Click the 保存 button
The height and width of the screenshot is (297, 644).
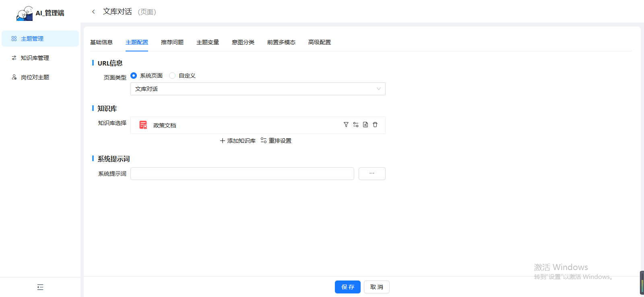click(x=347, y=287)
